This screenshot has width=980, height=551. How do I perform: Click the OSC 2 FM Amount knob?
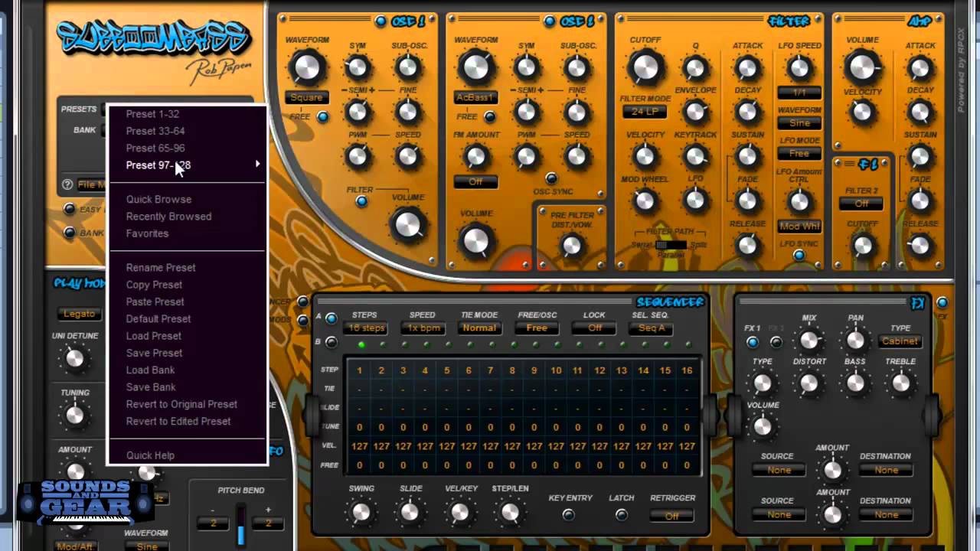[x=475, y=157]
